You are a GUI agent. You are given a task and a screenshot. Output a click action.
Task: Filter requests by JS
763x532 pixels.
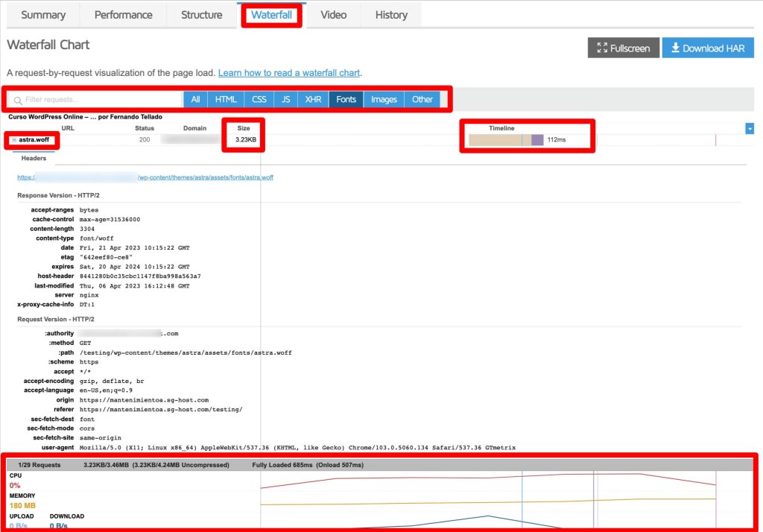pos(285,100)
